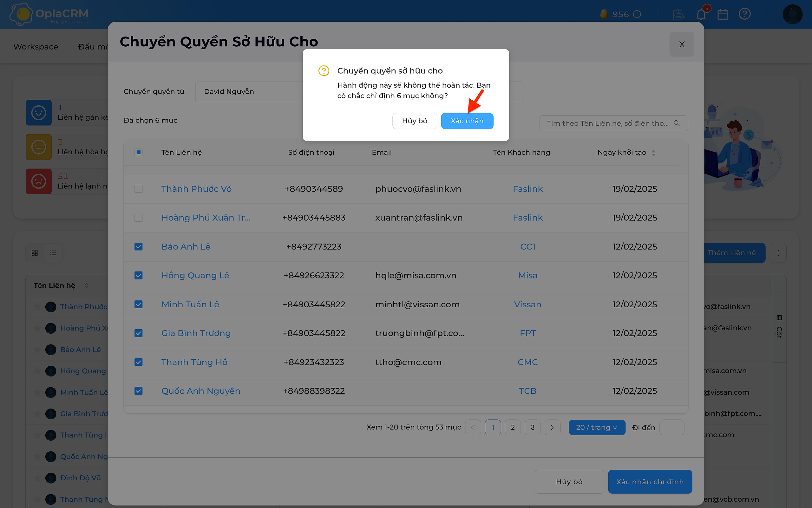The width and height of the screenshot is (812, 508).
Task: Click the yellow neutral face icon
Action: (39, 147)
